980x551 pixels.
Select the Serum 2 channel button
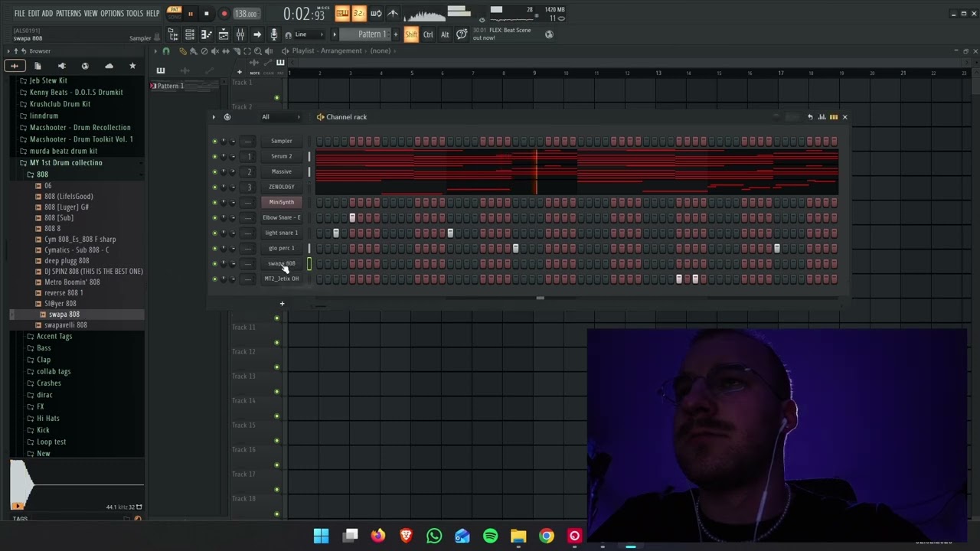pos(281,156)
